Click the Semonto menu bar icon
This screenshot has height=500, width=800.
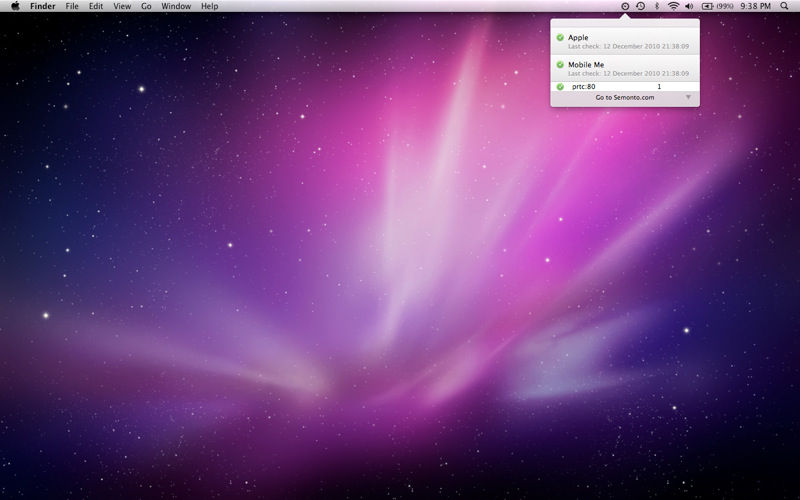tap(625, 6)
